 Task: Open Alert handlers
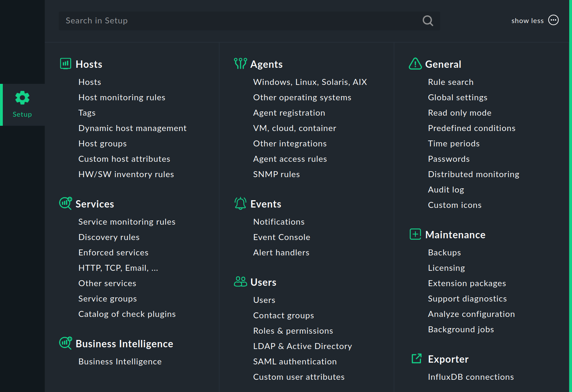click(281, 253)
